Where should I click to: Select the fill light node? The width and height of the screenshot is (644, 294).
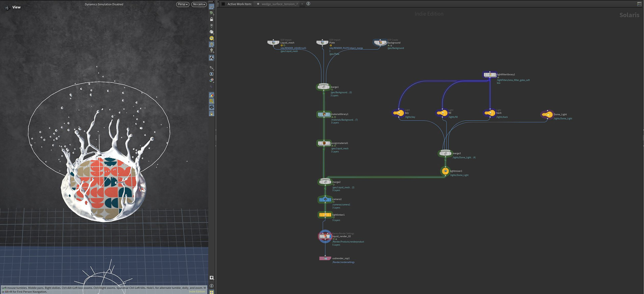tap(442, 113)
